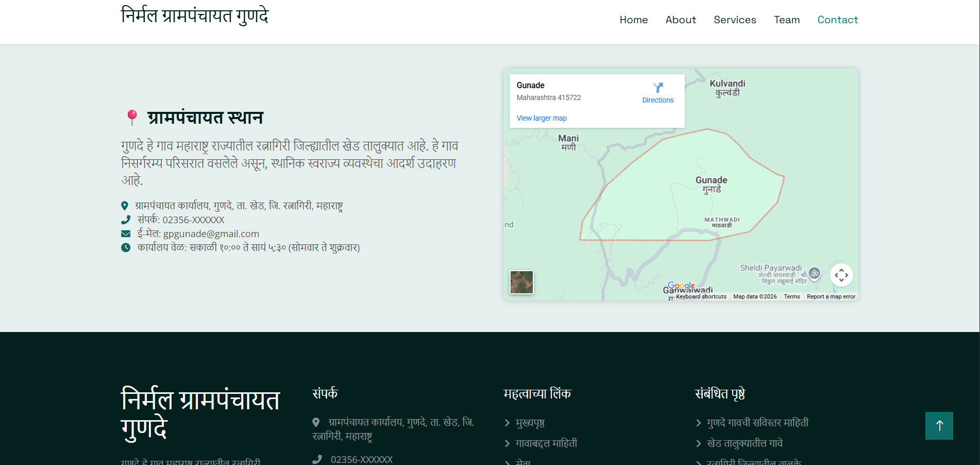Screen dimensions: 980x465
Task: Open the Services navigation item
Action: pyautogui.click(x=734, y=20)
